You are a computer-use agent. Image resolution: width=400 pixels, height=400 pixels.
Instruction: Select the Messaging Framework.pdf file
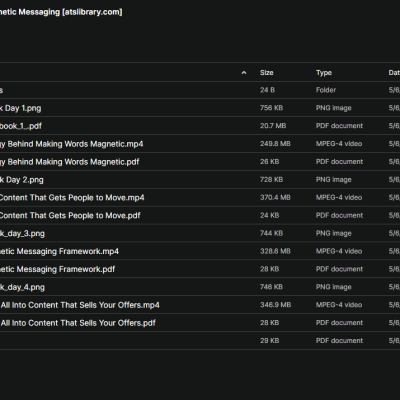(x=57, y=269)
